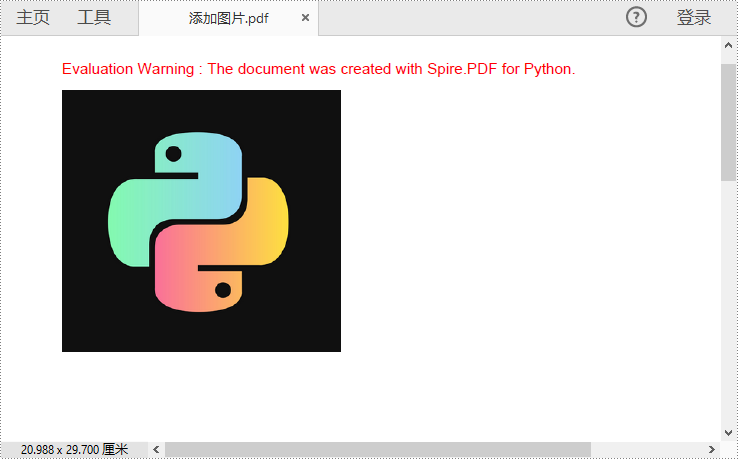Open the 主页 home tab
Viewport: 738px width, 459px height.
click(33, 17)
